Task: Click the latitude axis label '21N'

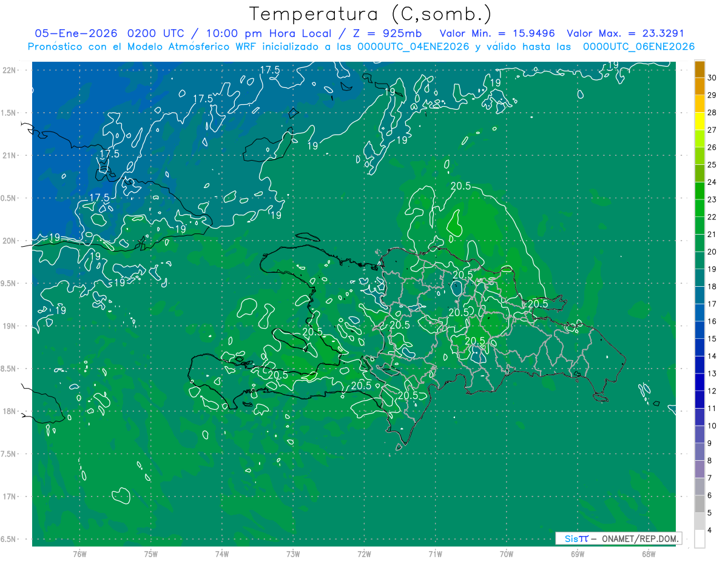Action: click(10, 156)
